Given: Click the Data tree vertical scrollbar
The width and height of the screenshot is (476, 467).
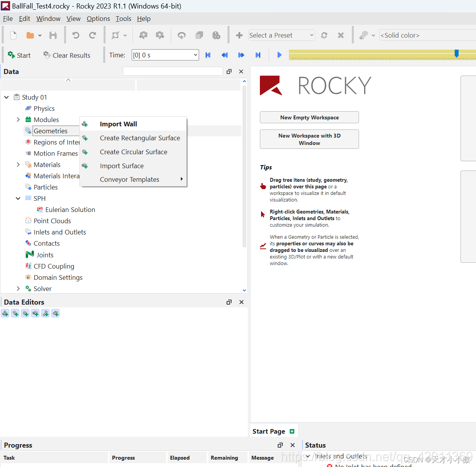Looking at the screenshot, I should coord(244,167).
